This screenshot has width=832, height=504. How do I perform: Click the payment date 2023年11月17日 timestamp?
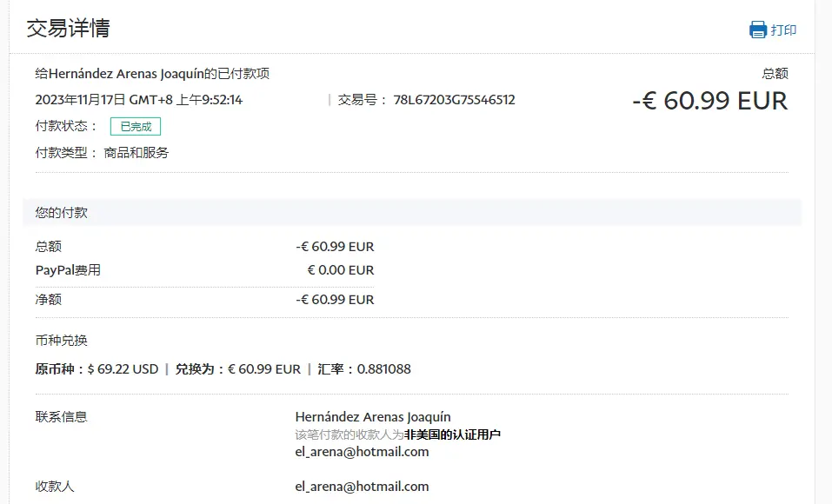click(138, 100)
